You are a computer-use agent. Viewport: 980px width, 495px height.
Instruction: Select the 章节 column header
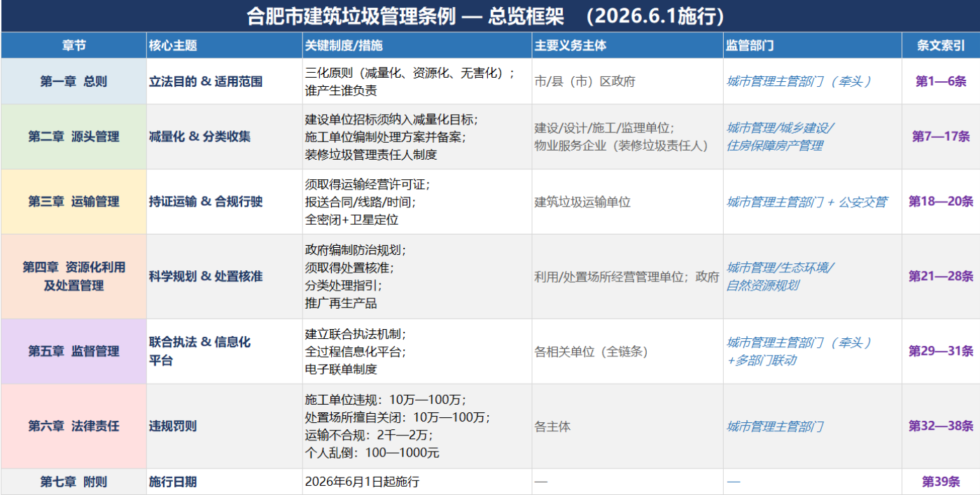point(73,46)
